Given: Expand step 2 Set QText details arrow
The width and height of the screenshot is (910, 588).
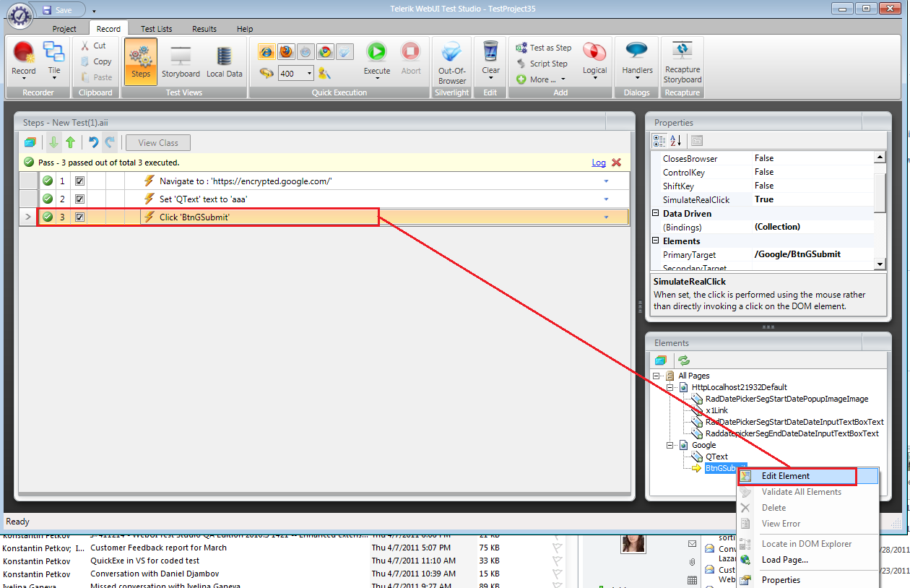Looking at the screenshot, I should tap(606, 199).
